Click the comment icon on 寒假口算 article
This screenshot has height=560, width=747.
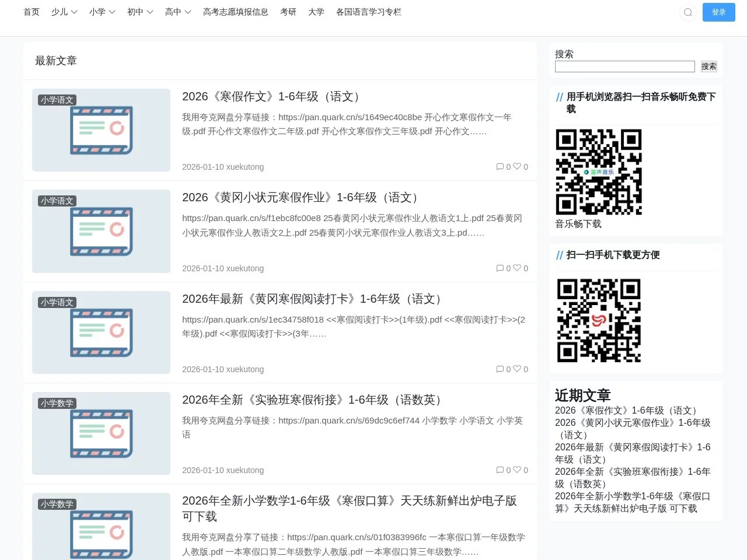coord(501,558)
